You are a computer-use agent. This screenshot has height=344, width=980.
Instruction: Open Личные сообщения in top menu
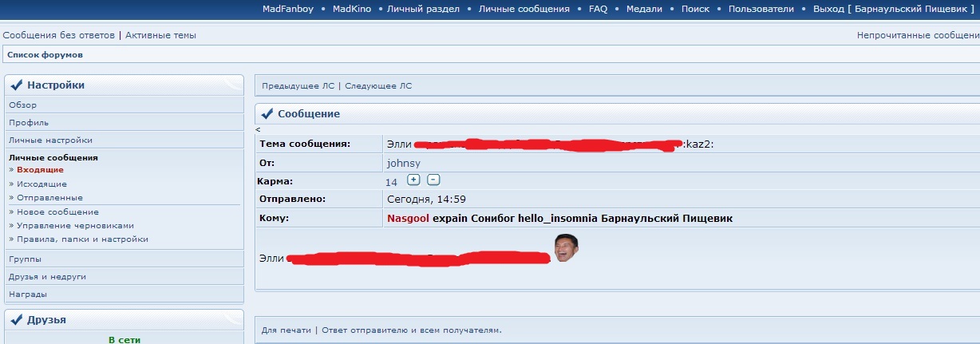tap(524, 10)
